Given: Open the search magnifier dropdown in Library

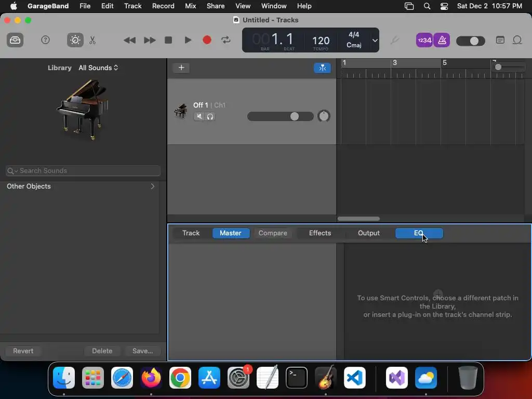Looking at the screenshot, I should coord(12,170).
